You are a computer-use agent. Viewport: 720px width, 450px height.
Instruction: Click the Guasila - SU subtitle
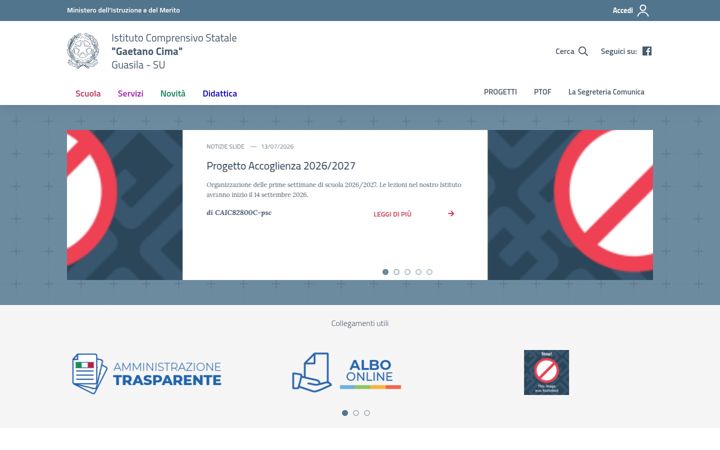coord(138,65)
